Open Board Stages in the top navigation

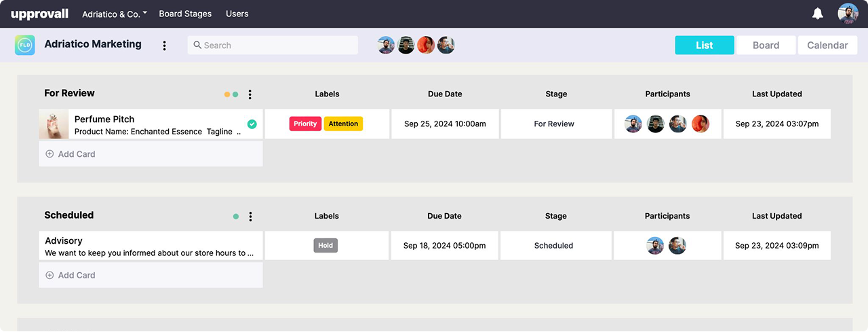coord(185,14)
